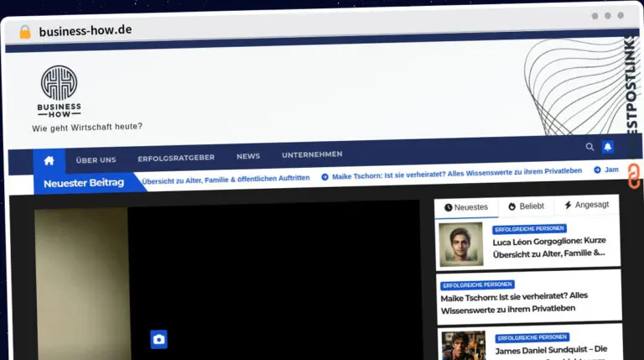Click the Luca Léon Gorgoglione portrait thumbnail
644x360 pixels.
pos(461,244)
